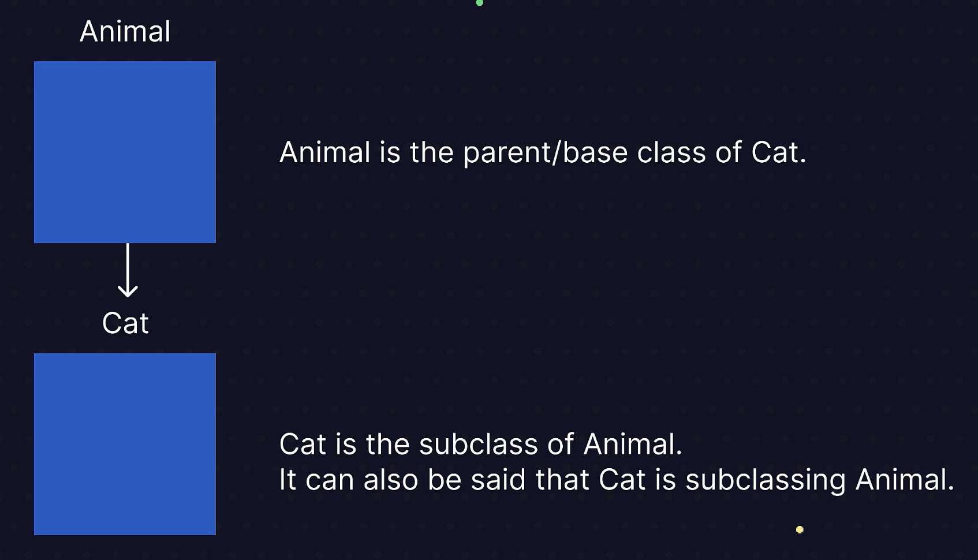Select the downward arrow connecting Animal to Cat

click(128, 270)
